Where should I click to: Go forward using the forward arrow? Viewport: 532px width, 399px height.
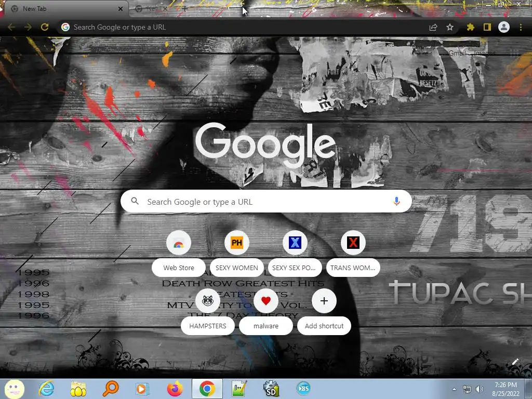pyautogui.click(x=28, y=27)
